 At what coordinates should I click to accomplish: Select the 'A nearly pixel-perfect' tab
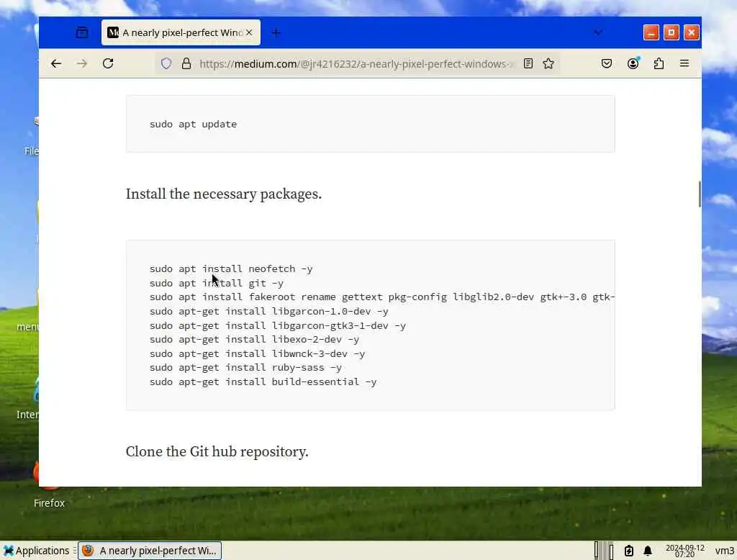[x=181, y=32]
